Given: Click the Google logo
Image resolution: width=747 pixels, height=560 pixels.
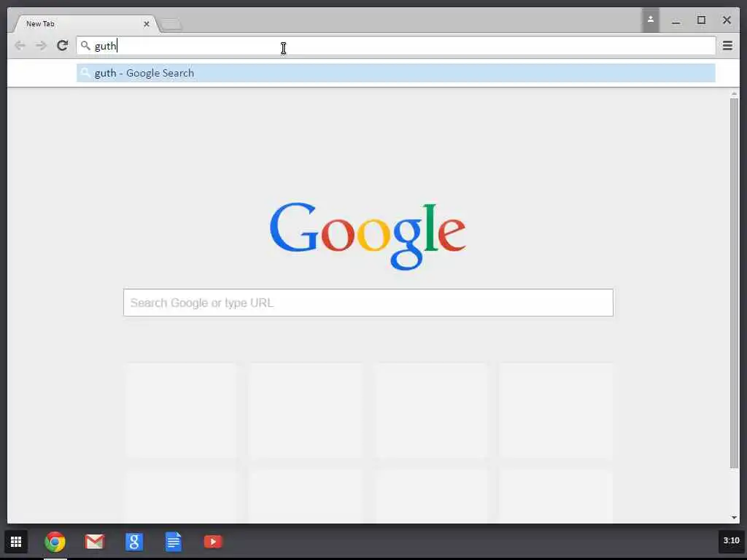Looking at the screenshot, I should tap(368, 236).
